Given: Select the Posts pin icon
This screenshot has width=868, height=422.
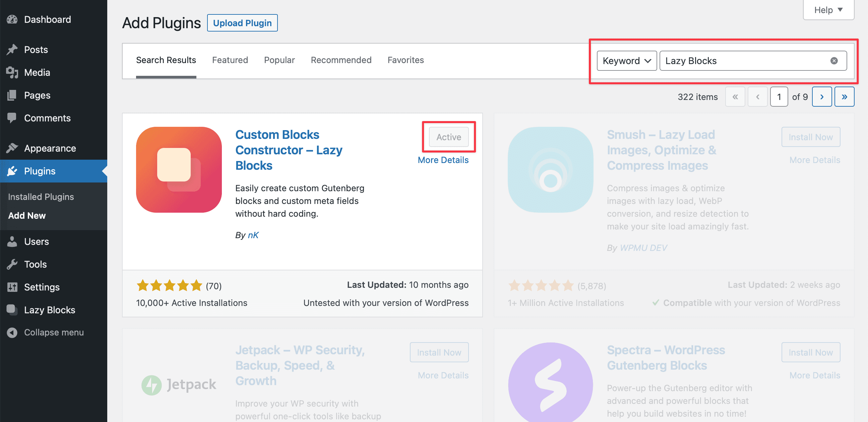Looking at the screenshot, I should (12, 49).
